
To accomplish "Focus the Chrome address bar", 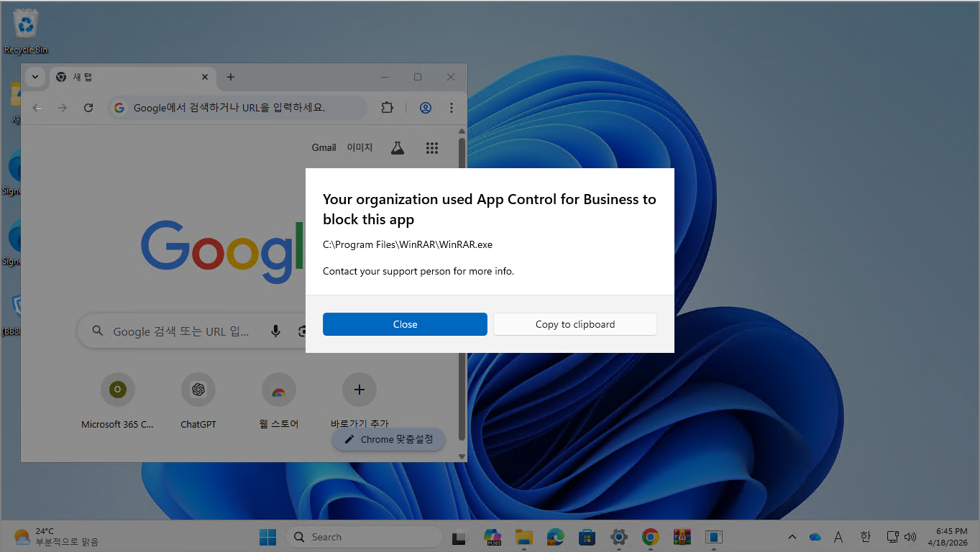I will [237, 108].
